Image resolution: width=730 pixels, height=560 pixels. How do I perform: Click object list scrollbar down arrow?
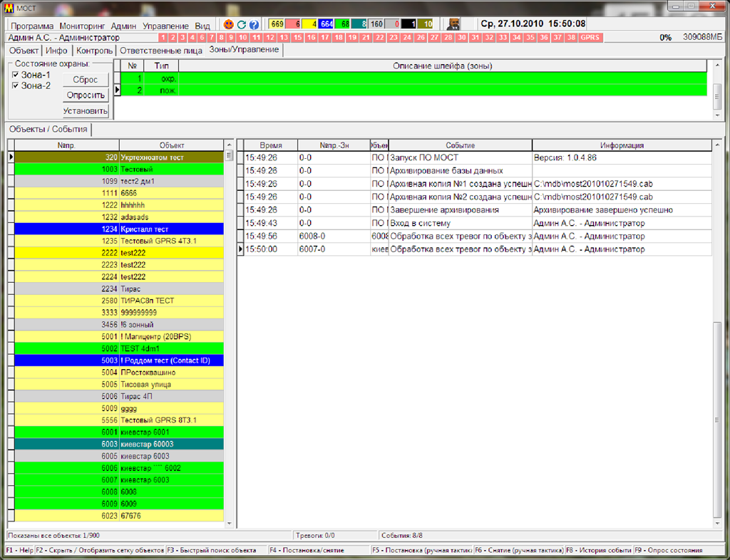point(229,524)
